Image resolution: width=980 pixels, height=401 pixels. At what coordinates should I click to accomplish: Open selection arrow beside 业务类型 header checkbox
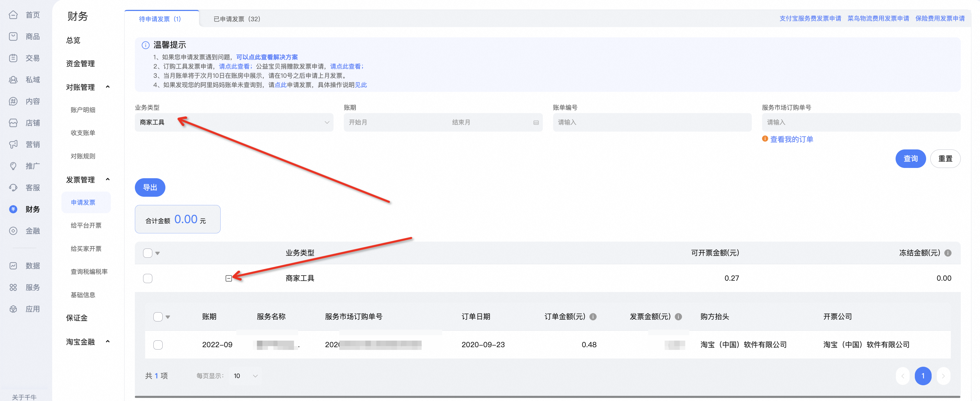tap(157, 254)
